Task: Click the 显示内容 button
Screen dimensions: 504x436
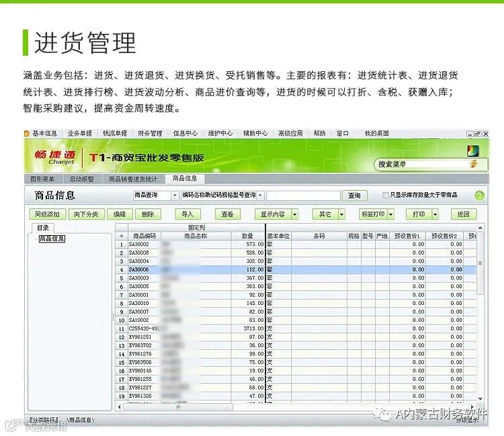Action: [x=273, y=214]
